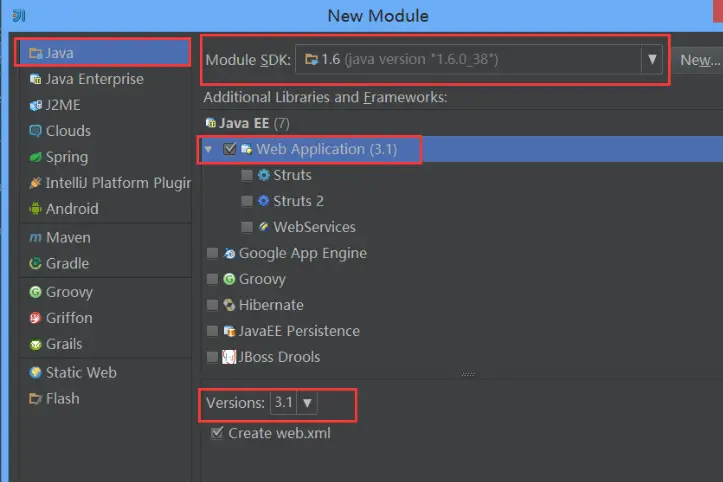Check the Hibernate checkbox

click(x=212, y=305)
